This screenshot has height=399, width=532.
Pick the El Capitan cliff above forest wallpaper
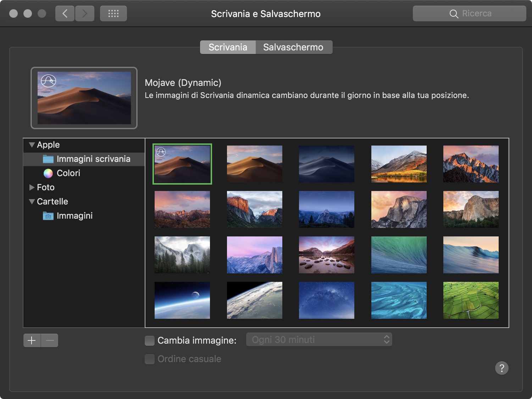pos(471,209)
